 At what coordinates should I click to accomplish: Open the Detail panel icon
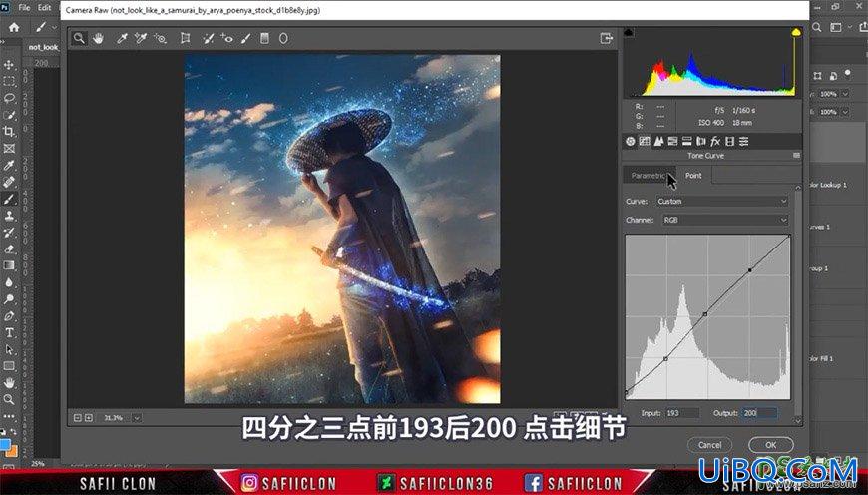(x=658, y=141)
